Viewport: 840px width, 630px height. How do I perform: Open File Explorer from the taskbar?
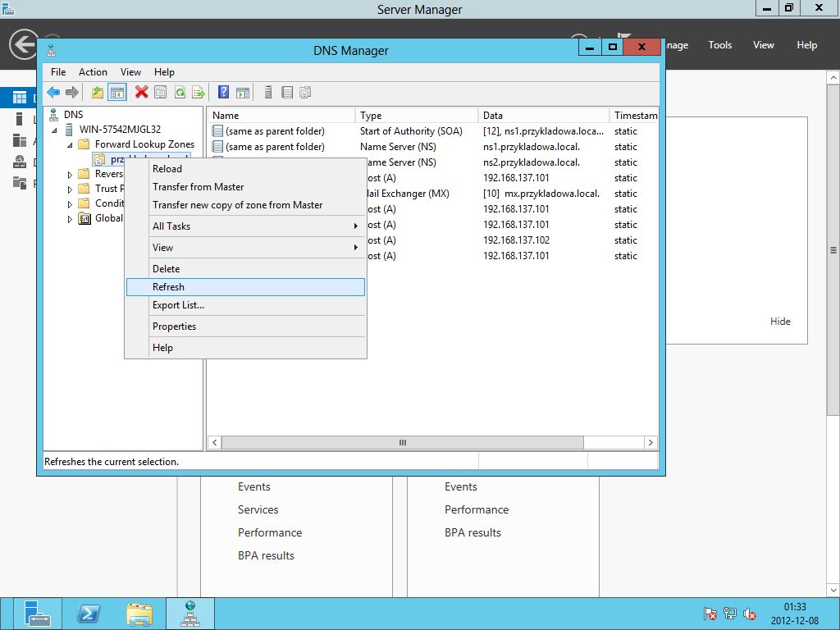click(x=139, y=614)
